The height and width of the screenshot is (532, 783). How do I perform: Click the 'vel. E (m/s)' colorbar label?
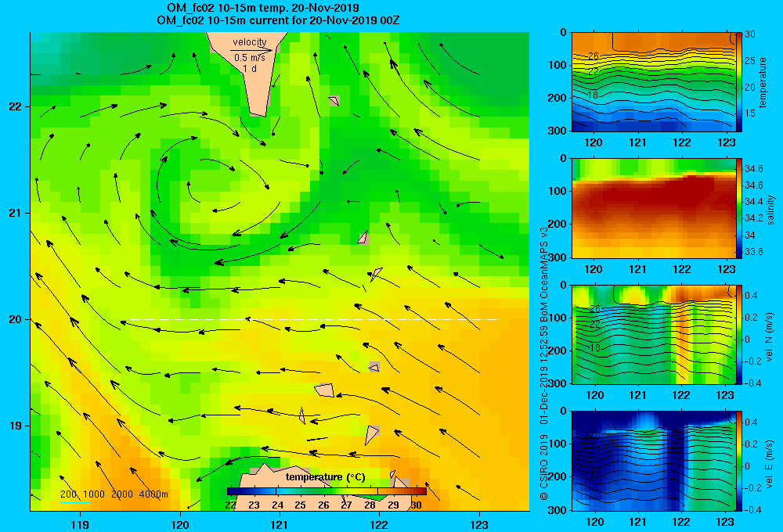coord(770,463)
